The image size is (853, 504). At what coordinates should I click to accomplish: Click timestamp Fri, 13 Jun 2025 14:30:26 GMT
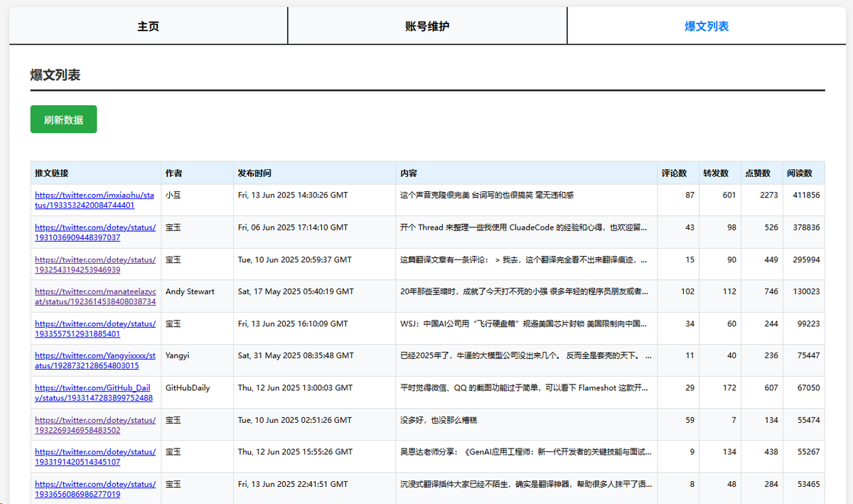tap(293, 195)
